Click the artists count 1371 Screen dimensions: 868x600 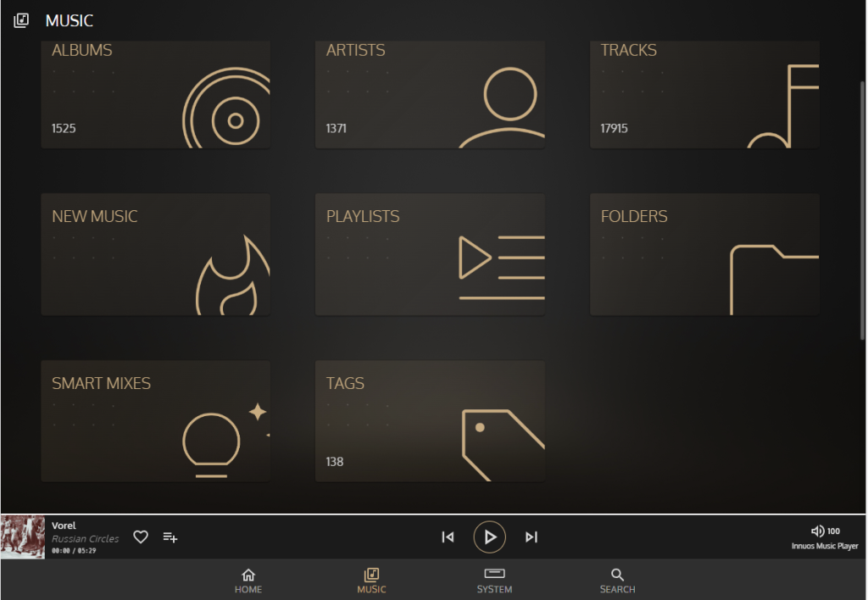336,129
